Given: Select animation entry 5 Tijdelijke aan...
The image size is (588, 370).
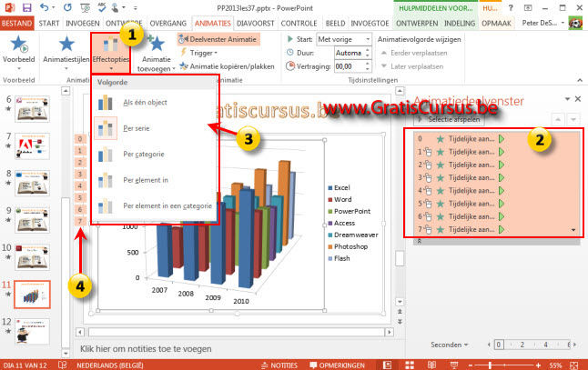Looking at the screenshot, I should [497, 204].
